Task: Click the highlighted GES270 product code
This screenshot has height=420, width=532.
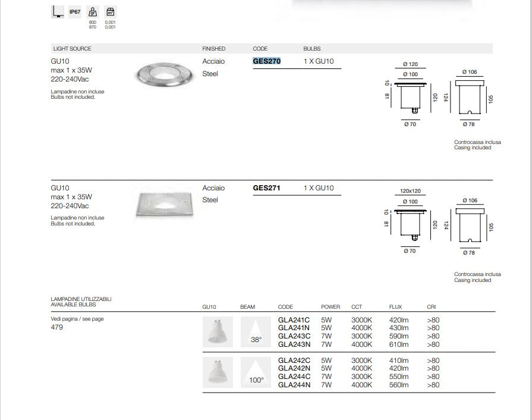Action: tap(267, 61)
